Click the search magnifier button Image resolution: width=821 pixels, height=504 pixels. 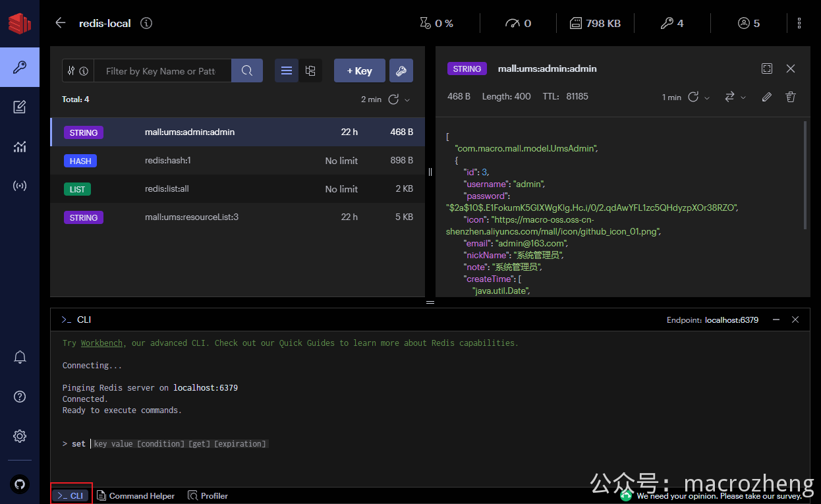[x=247, y=71]
